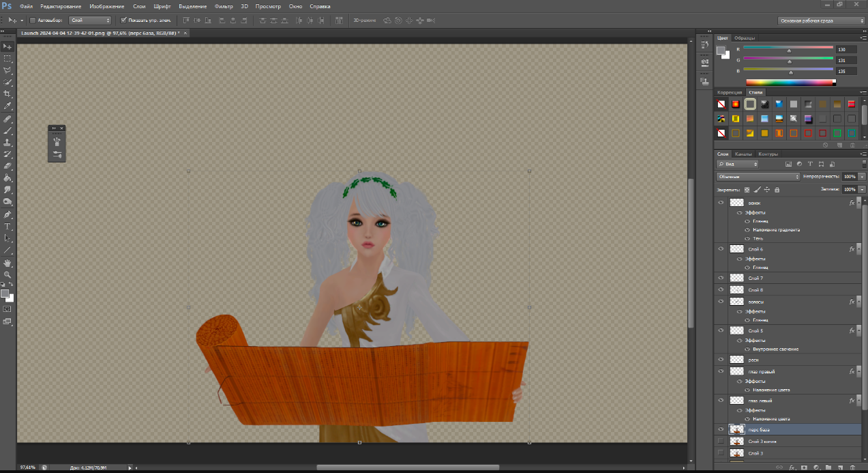Filter layers by type layers (T icon)
This screenshot has height=473, width=868.
810,164
